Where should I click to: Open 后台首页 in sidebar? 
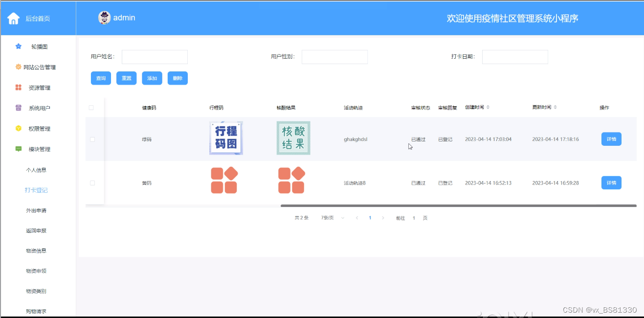pos(38,19)
